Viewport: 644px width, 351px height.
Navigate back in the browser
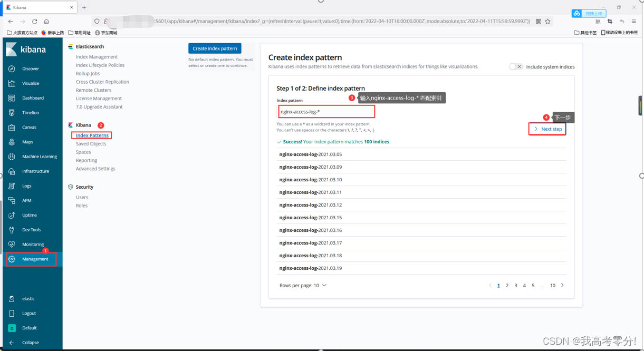point(11,22)
